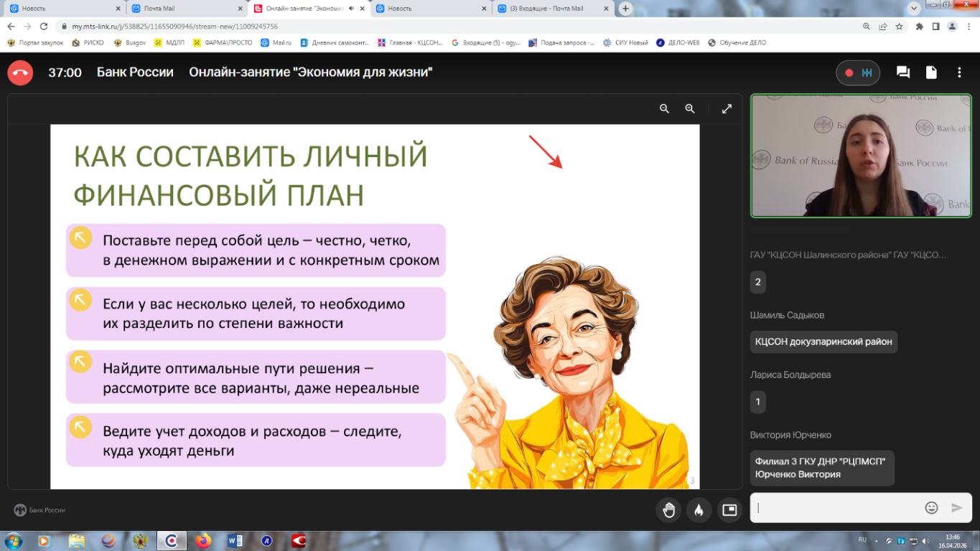This screenshot has height=551, width=980.
Task: Expand the Chrome tab search dropdown
Action: click(x=914, y=9)
